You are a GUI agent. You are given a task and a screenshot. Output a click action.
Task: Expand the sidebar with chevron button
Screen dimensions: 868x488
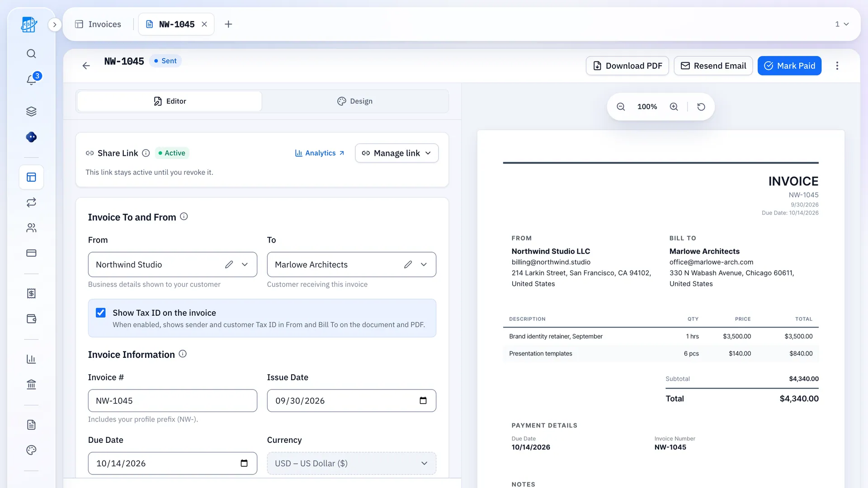click(55, 24)
